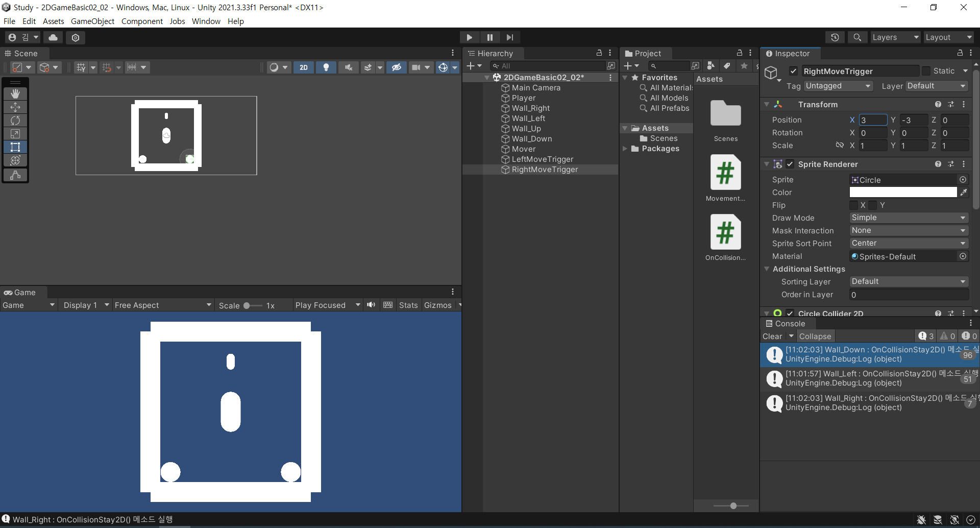980x528 pixels.
Task: Enable the Static checkbox
Action: tap(926, 71)
